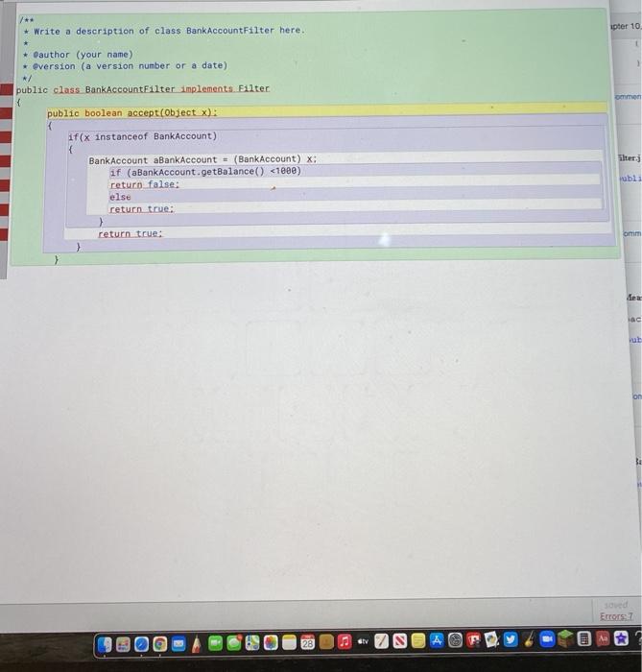Image resolution: width=642 pixels, height=672 pixels.
Task: Launch Minecraft from the dock
Action: tap(565, 639)
